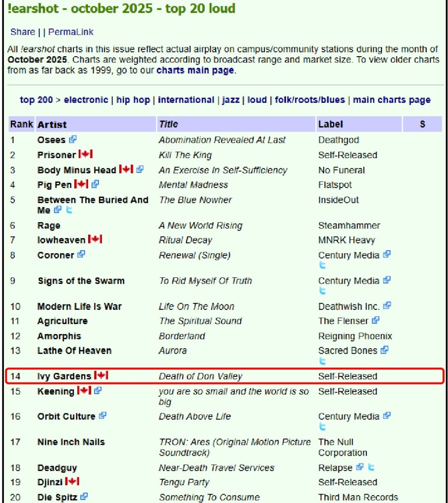Open the hip hop chart
The height and width of the screenshot is (503, 448).
(133, 100)
